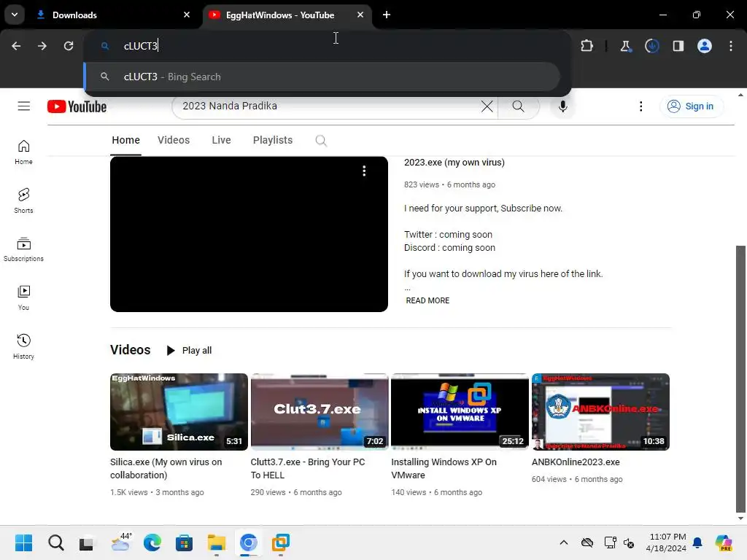Viewport: 747px width, 560px height.
Task: Open the Windows Start menu
Action: point(23,542)
